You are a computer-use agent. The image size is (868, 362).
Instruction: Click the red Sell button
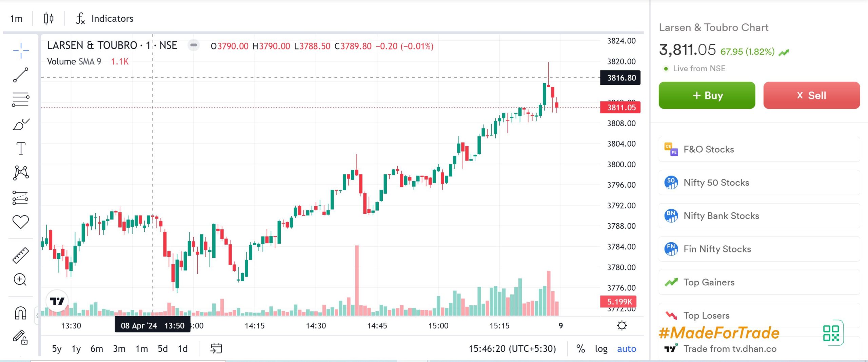tap(811, 95)
